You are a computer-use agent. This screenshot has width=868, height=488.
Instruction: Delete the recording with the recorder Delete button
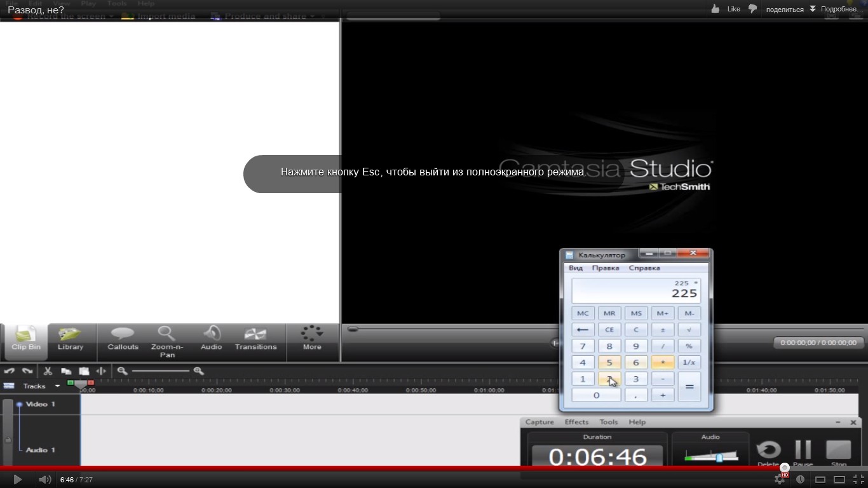point(768,453)
